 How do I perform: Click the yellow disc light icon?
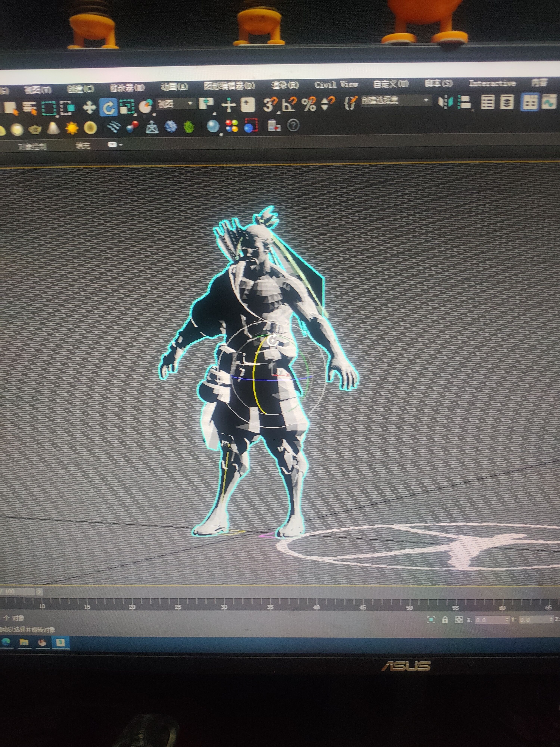pos(90,128)
